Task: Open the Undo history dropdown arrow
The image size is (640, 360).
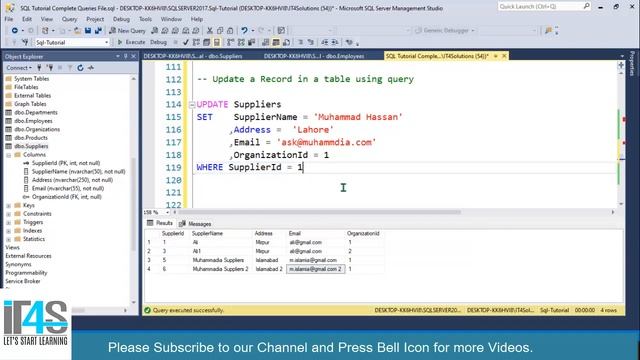Action: (x=252, y=31)
